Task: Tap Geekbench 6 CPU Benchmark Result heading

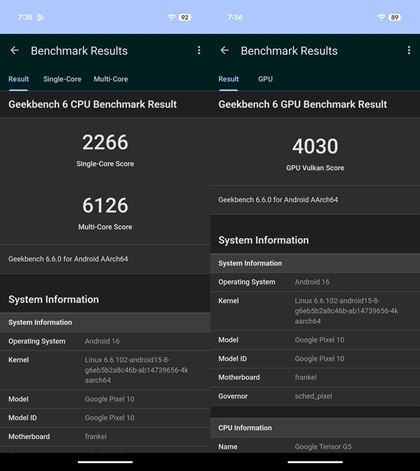Action: (93, 104)
